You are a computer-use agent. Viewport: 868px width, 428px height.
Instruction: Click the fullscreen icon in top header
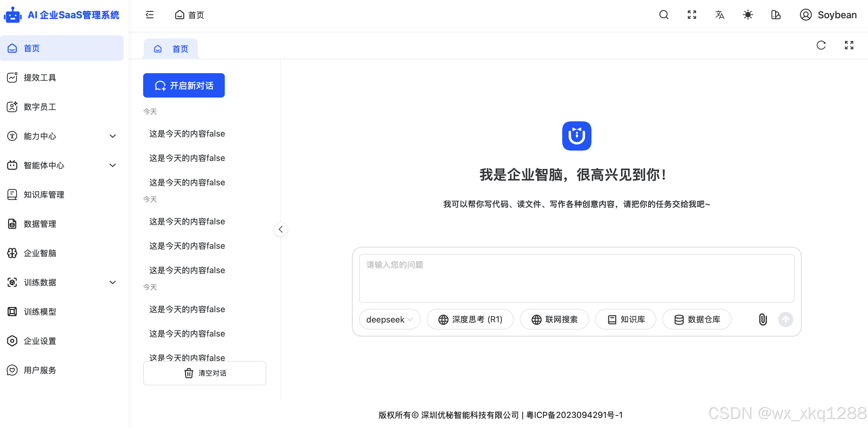click(x=692, y=15)
